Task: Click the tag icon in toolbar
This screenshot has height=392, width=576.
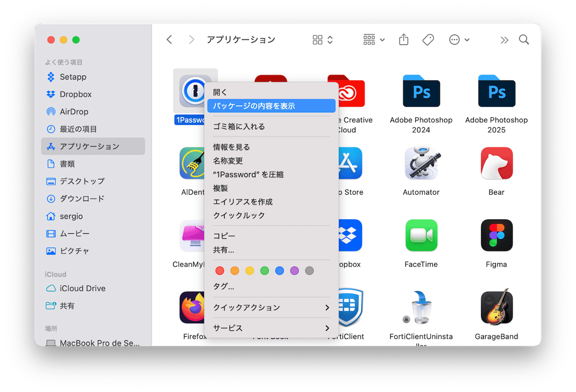Action: click(428, 40)
